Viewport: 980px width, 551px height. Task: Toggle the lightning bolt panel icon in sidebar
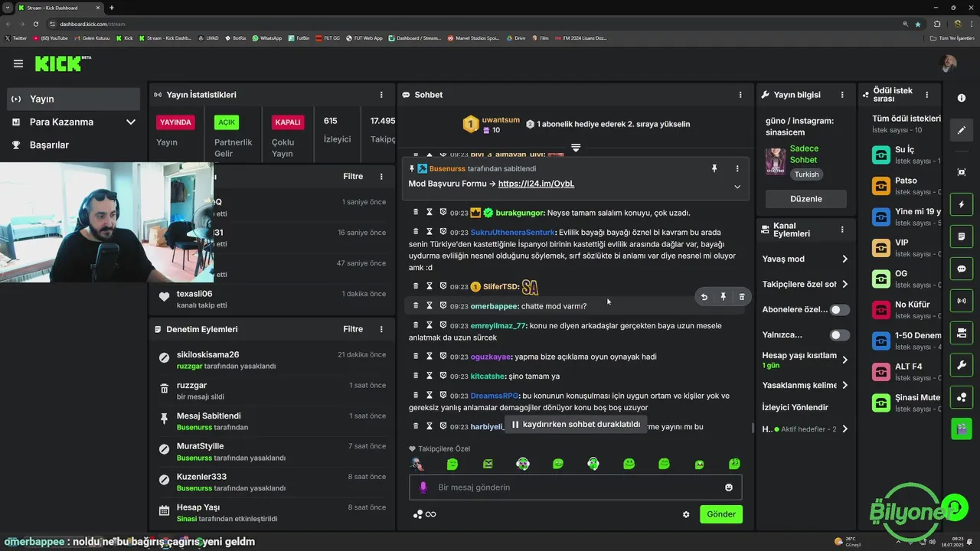[962, 205]
